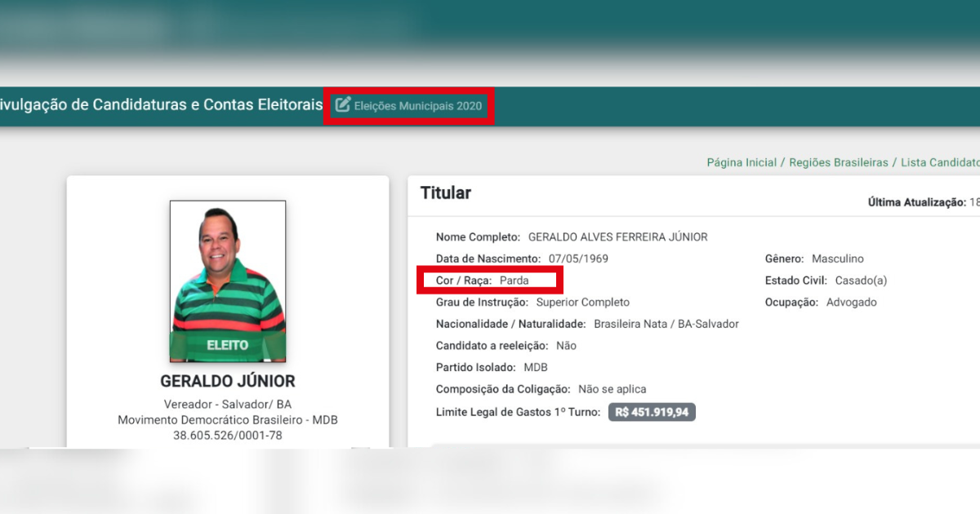Image resolution: width=980 pixels, height=514 pixels.
Task: Click the Última Atualização label
Action: click(916, 202)
